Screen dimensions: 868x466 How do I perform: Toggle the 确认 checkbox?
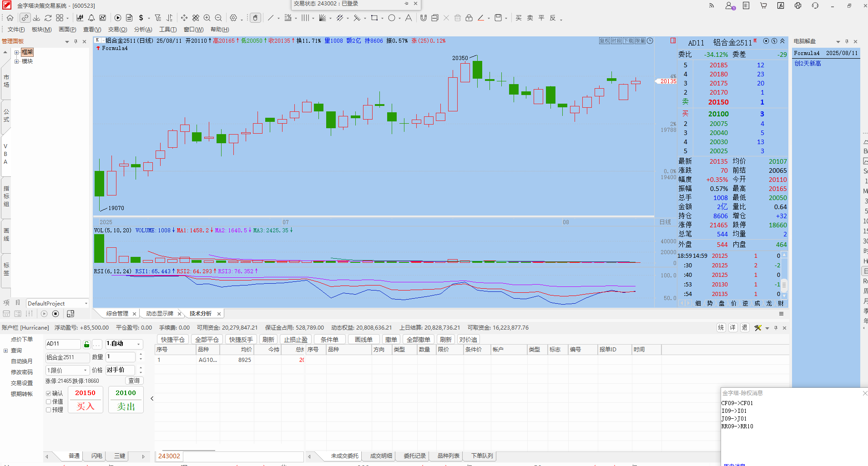coord(48,393)
